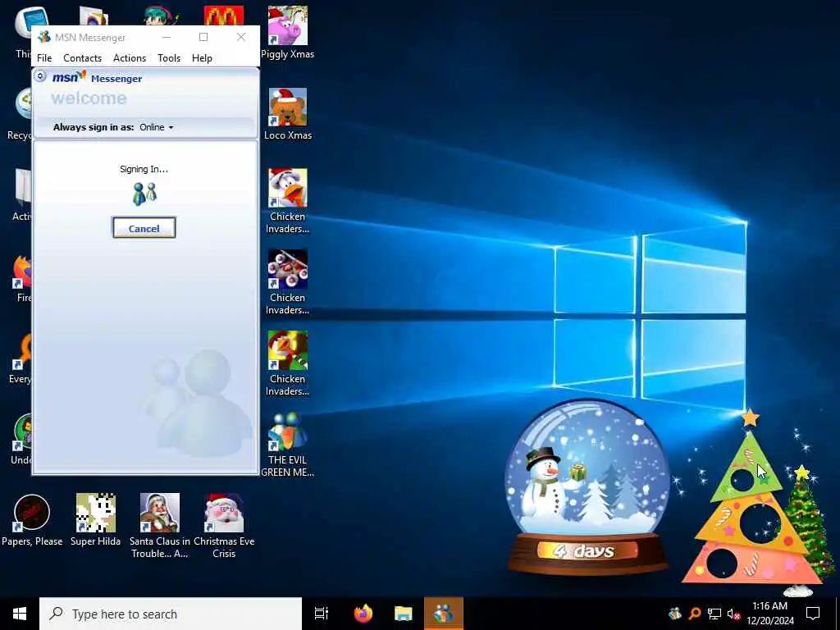Expand the Always sign in as Online dropdown
This screenshot has width=840, height=630.
tap(157, 127)
